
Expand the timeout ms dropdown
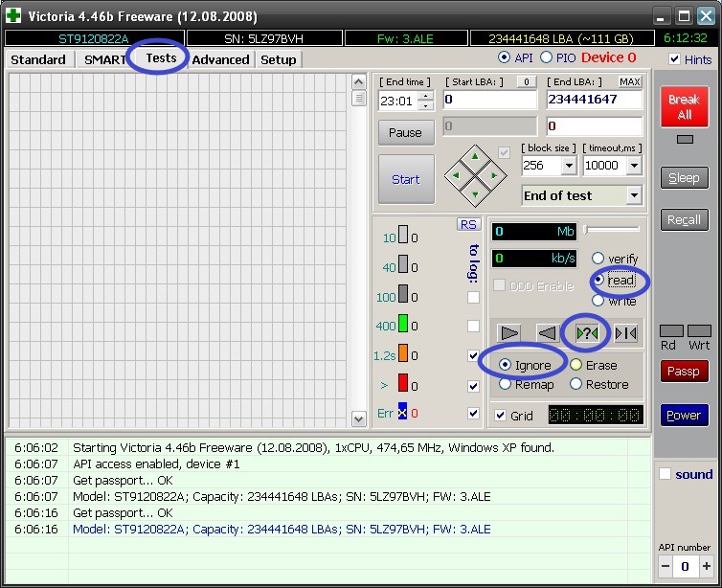coord(634,166)
